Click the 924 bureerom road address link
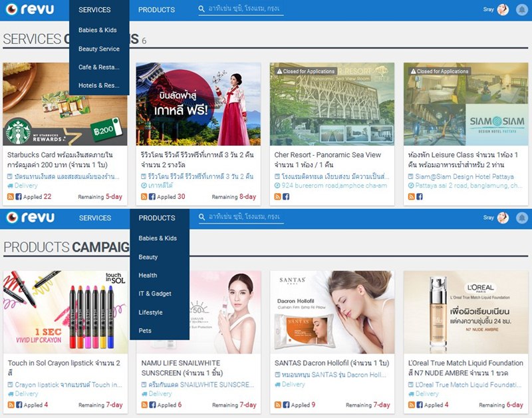 point(334,186)
